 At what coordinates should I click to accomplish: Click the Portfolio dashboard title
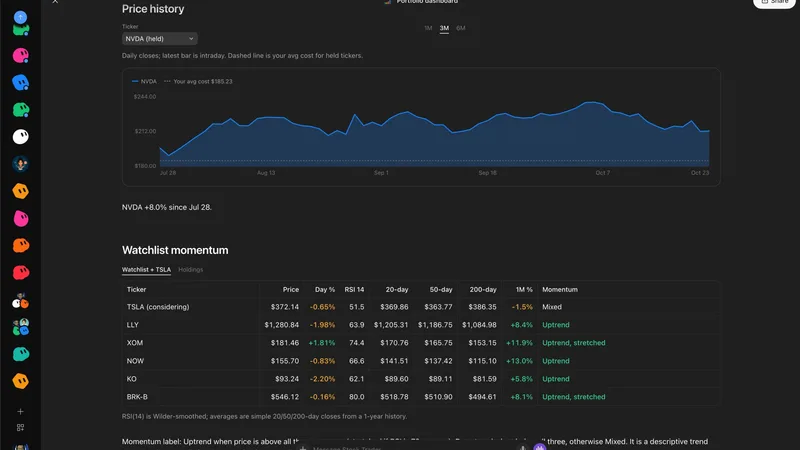coord(427,2)
